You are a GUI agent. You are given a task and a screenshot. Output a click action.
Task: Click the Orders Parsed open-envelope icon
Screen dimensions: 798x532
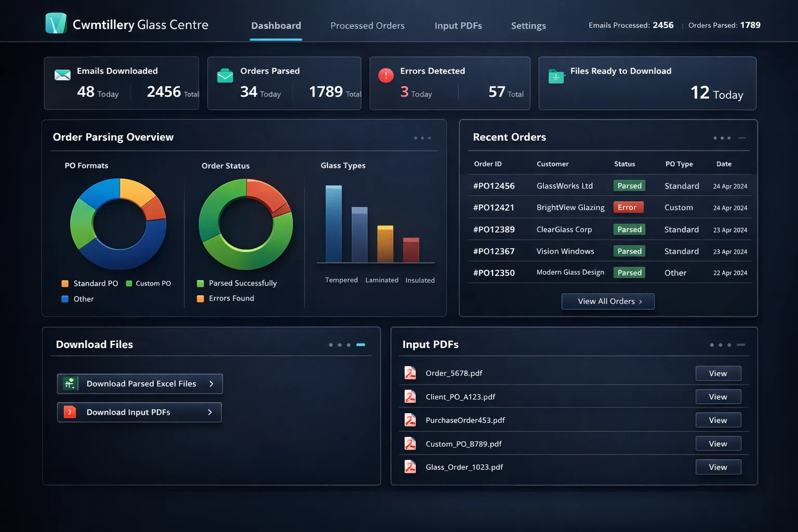click(225, 75)
